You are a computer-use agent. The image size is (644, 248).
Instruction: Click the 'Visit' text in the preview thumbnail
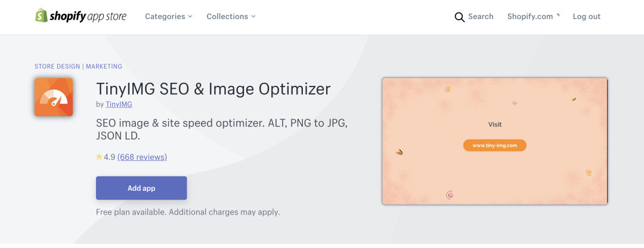[495, 125]
